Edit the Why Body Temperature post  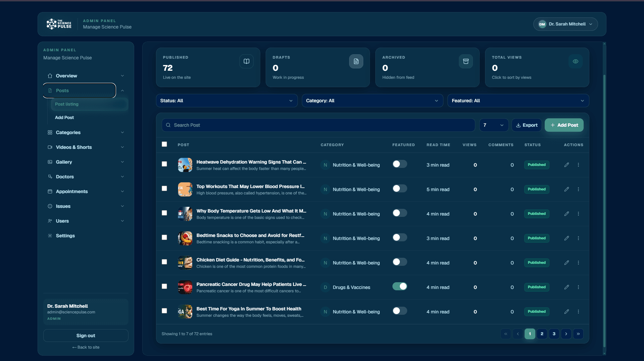click(567, 214)
